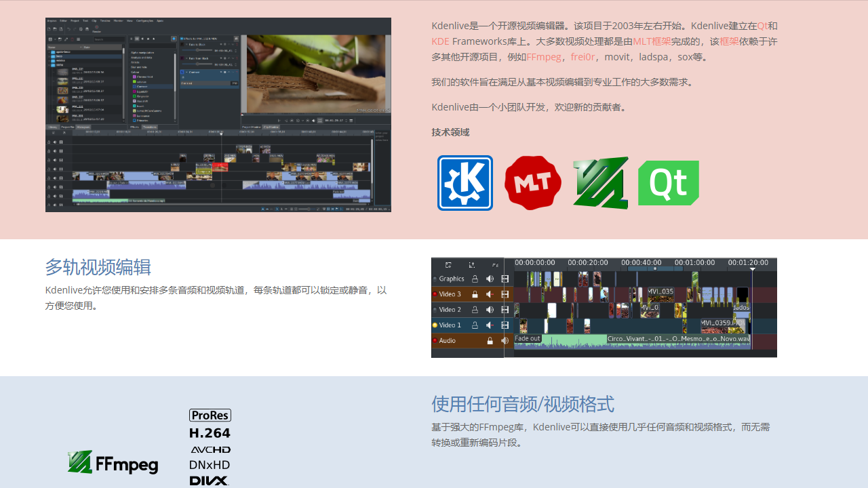The width and height of the screenshot is (868, 488).
Task: Select the Audio track label
Action: tap(447, 341)
